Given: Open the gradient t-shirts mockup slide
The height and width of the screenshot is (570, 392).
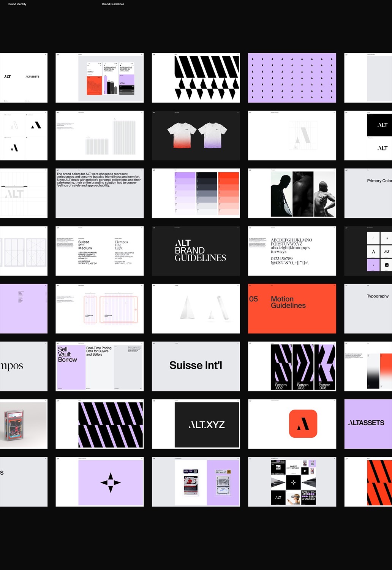Looking at the screenshot, I should tap(196, 136).
